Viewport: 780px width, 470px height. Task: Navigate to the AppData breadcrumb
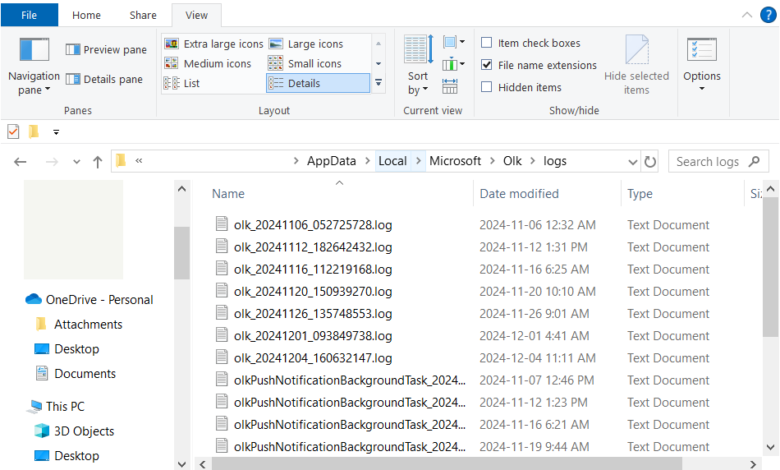pyautogui.click(x=331, y=161)
